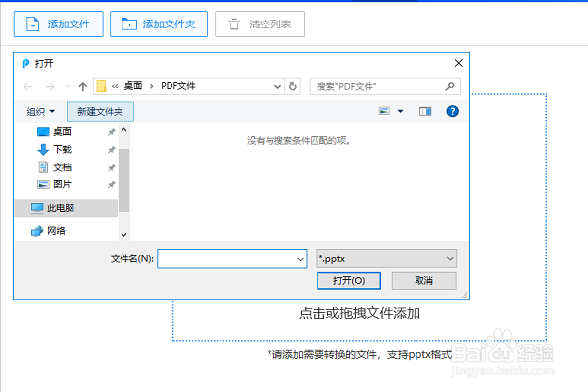Focus the 搜索"PDF文件" search box
588x392 pixels.
[385, 86]
